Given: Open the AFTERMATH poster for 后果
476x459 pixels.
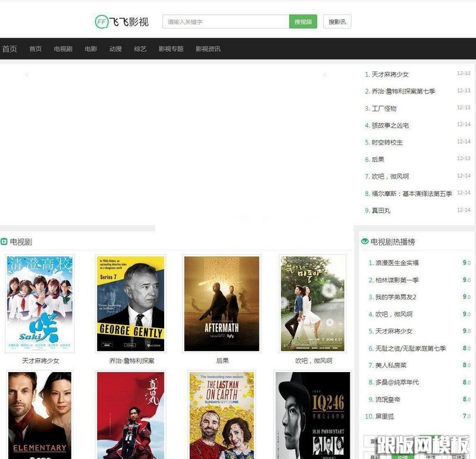Looking at the screenshot, I should pyautogui.click(x=221, y=302).
